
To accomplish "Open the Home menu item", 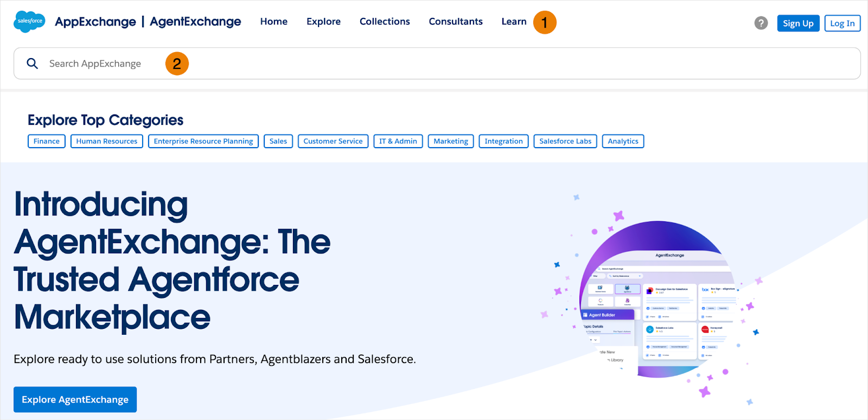I will tap(274, 22).
